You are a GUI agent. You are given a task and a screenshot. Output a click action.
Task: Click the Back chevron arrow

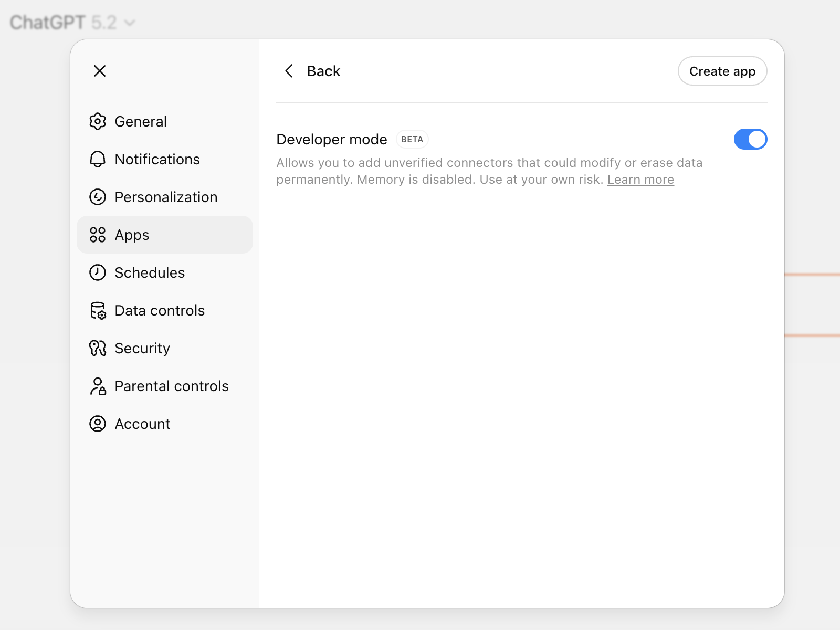click(289, 71)
